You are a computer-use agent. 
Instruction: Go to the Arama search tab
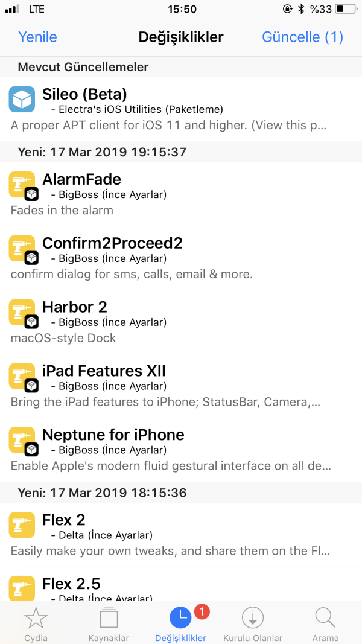pyautogui.click(x=325, y=623)
